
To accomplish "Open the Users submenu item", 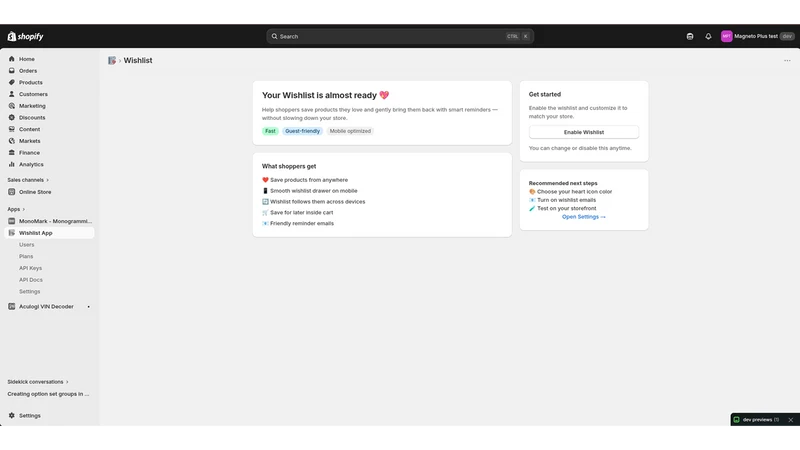I will (x=27, y=244).
